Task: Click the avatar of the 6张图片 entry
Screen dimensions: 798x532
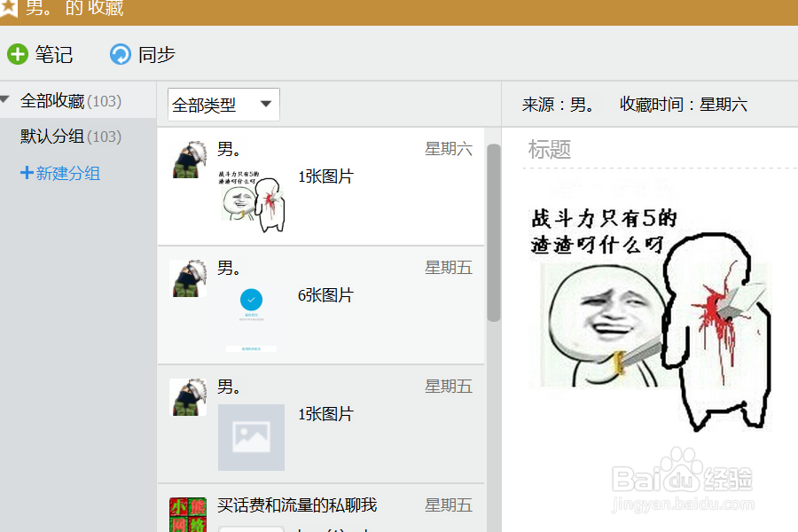Action: click(188, 278)
